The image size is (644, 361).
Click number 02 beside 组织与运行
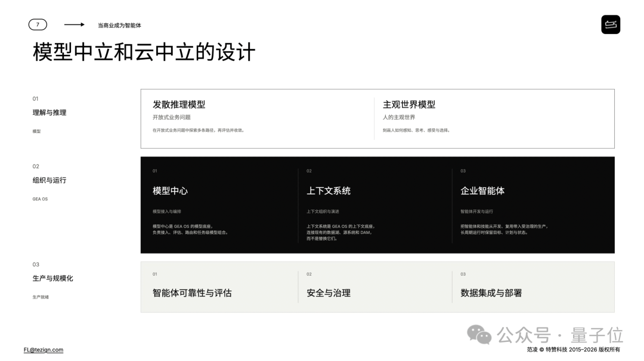click(x=36, y=166)
